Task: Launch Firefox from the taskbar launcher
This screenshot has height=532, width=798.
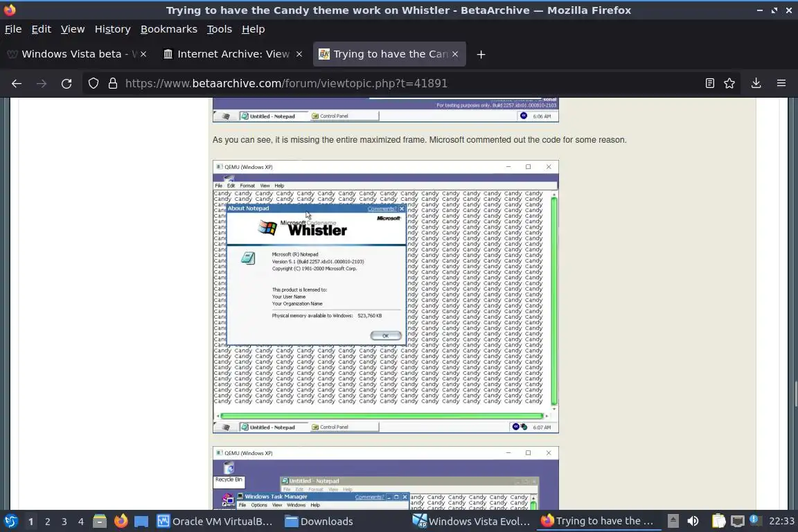Action: pyautogui.click(x=121, y=522)
